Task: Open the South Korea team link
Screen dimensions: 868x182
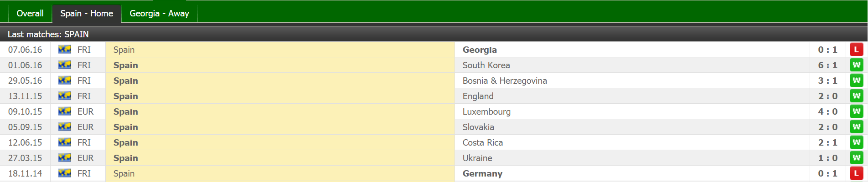Action: pyautogui.click(x=486, y=65)
